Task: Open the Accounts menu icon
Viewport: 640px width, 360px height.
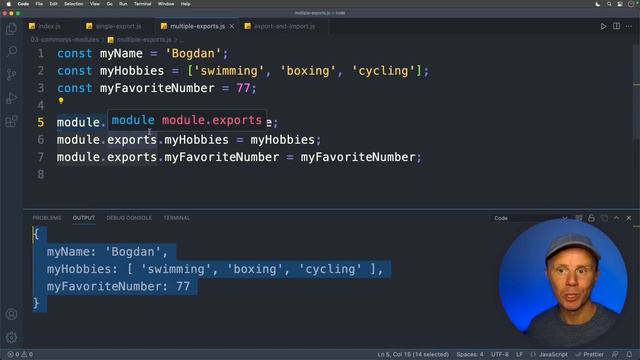Action: click(x=11, y=314)
